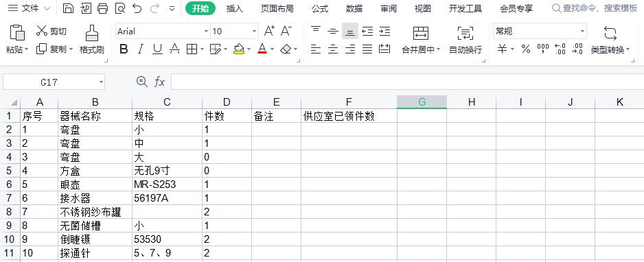This screenshot has height=262, width=644.
Task: Open font color dropdown arrow
Action: tap(273, 49)
